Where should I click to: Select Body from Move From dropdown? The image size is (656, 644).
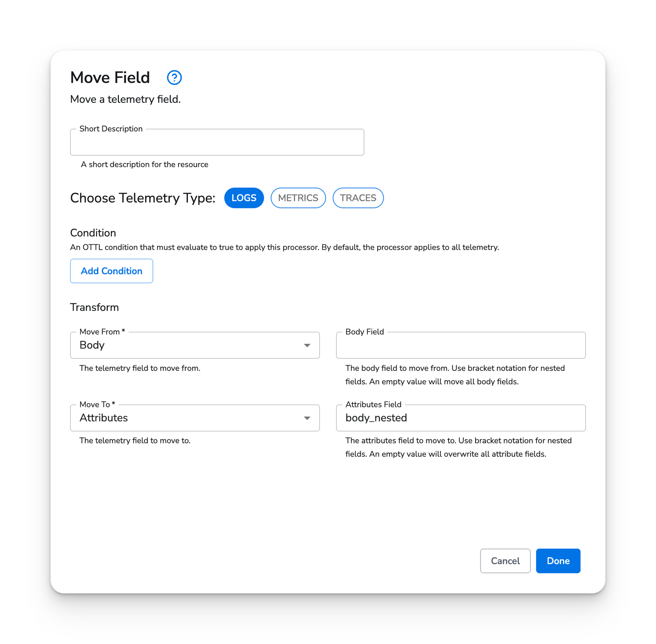coord(195,345)
